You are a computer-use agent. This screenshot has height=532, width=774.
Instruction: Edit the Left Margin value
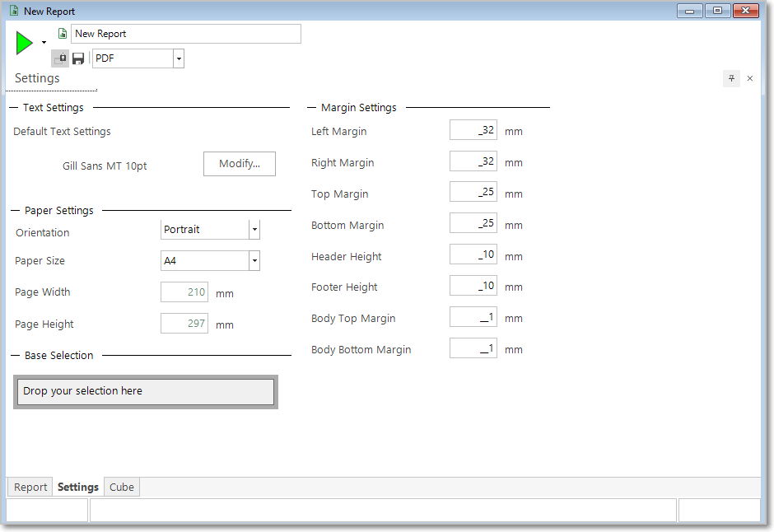click(x=473, y=130)
